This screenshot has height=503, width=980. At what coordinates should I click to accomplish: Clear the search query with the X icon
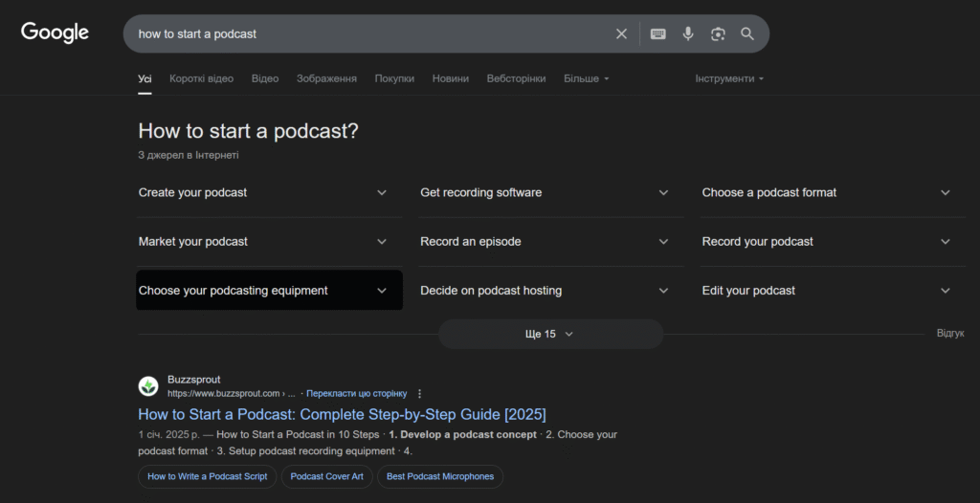pos(621,33)
